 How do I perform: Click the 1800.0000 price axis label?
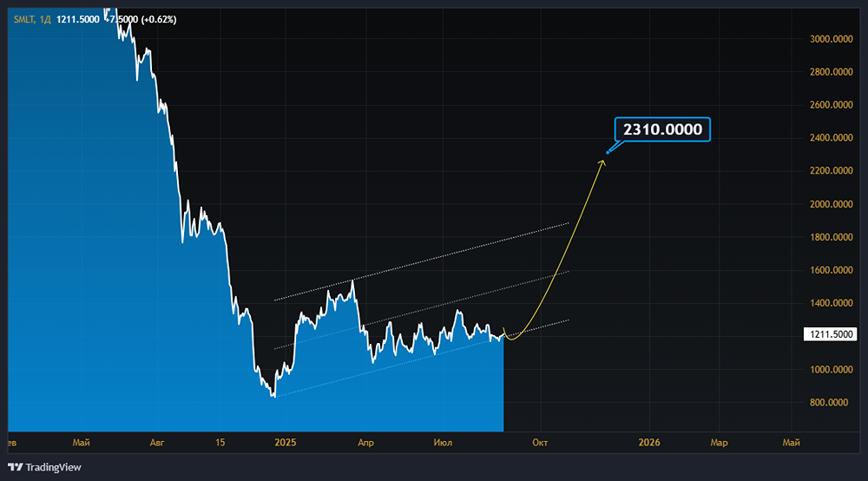(831, 237)
